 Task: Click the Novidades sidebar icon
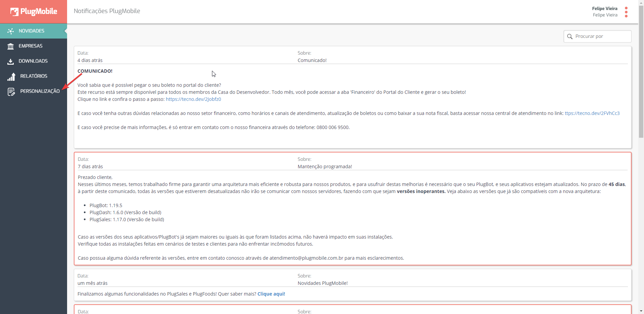11,31
